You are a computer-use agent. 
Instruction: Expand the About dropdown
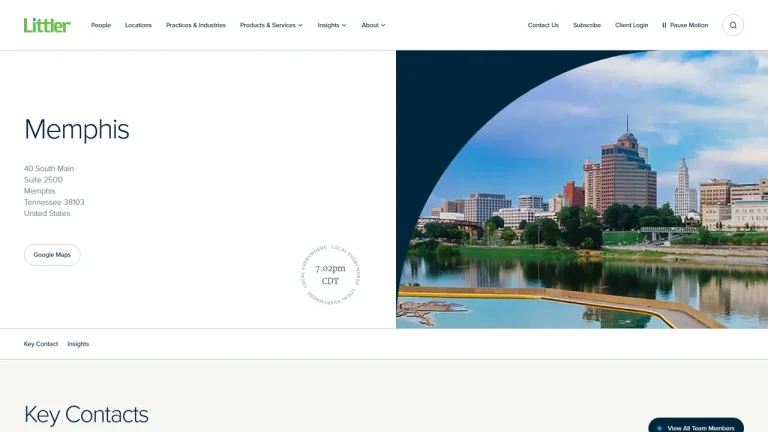[373, 25]
